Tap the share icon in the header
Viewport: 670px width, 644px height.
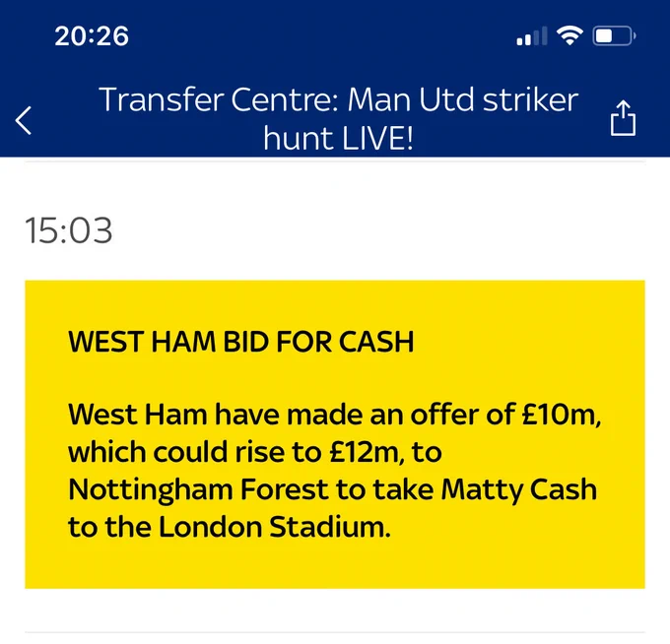click(x=623, y=118)
